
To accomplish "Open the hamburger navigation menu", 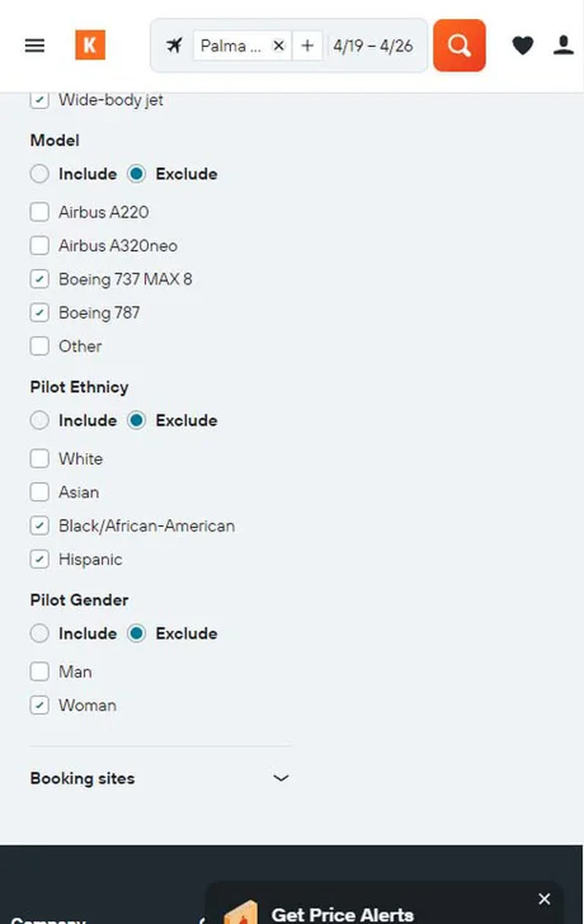I will pos(35,45).
